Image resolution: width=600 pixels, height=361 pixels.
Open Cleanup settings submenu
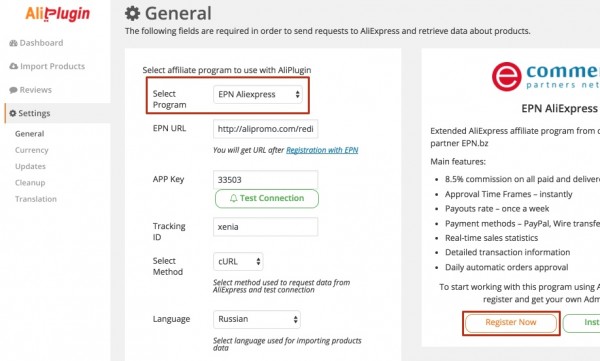tap(30, 183)
